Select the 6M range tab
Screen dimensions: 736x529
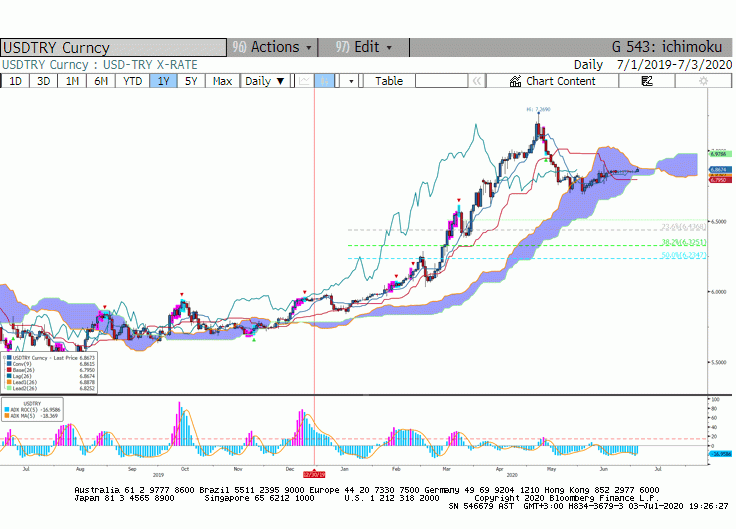(x=101, y=81)
